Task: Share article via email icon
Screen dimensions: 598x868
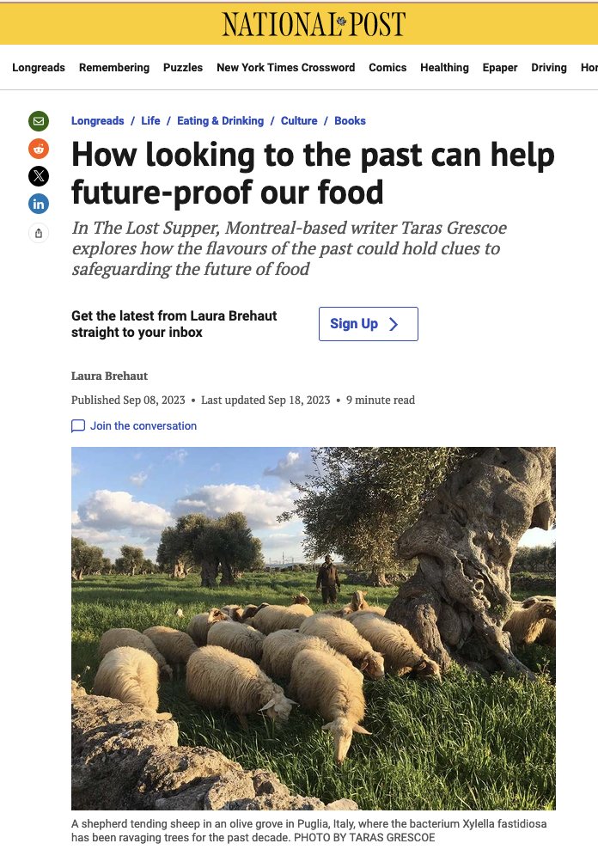Action: 39,120
